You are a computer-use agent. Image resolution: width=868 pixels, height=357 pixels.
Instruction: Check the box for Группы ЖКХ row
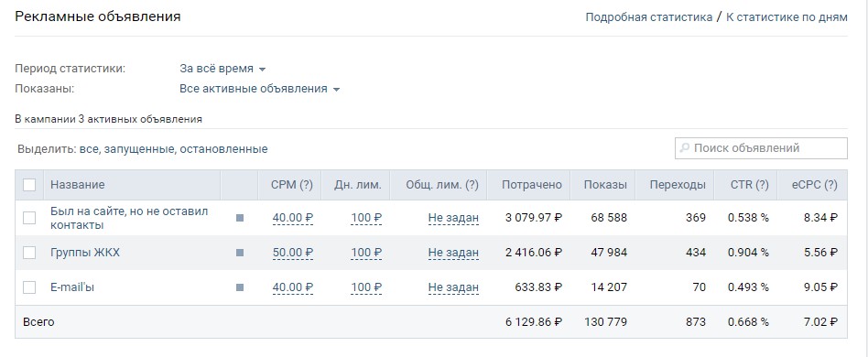(x=29, y=253)
